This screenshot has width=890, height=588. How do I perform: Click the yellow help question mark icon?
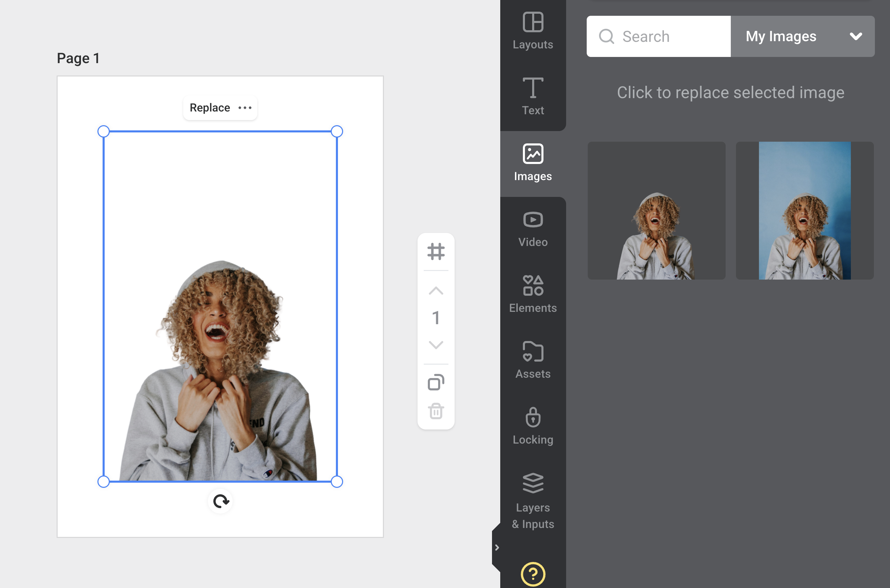click(532, 574)
